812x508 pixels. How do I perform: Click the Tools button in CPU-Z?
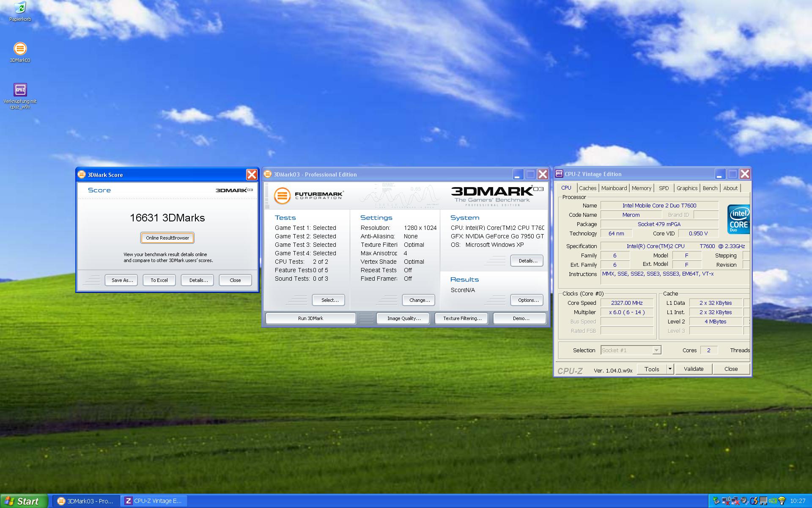[652, 369]
